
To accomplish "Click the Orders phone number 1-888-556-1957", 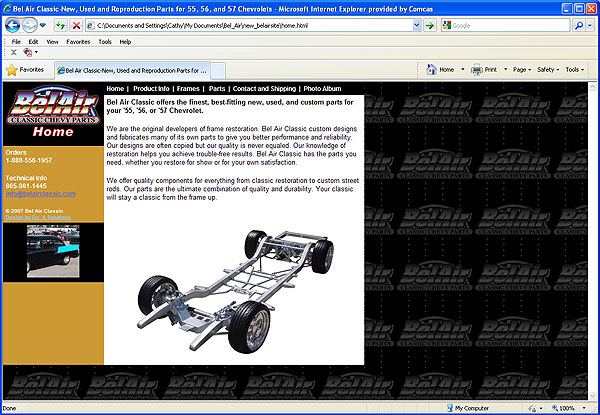I will (29, 161).
